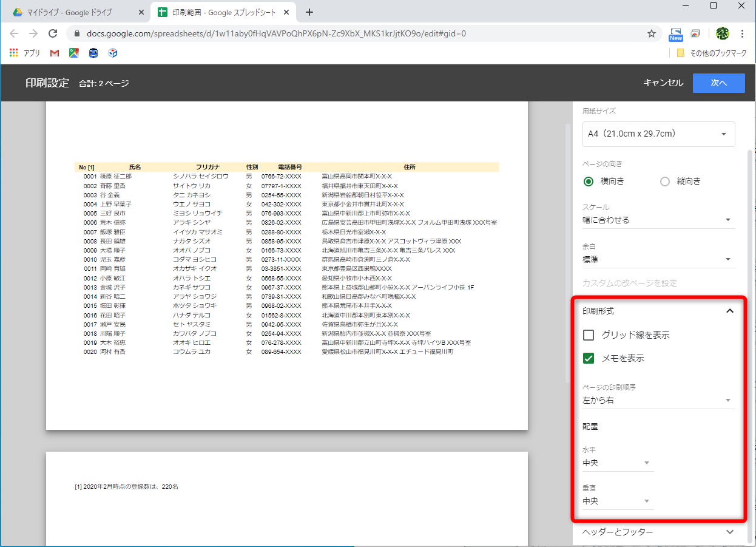Viewport: 756px width, 547px height.
Task: Close the Google Sheets tab
Action: (x=287, y=12)
